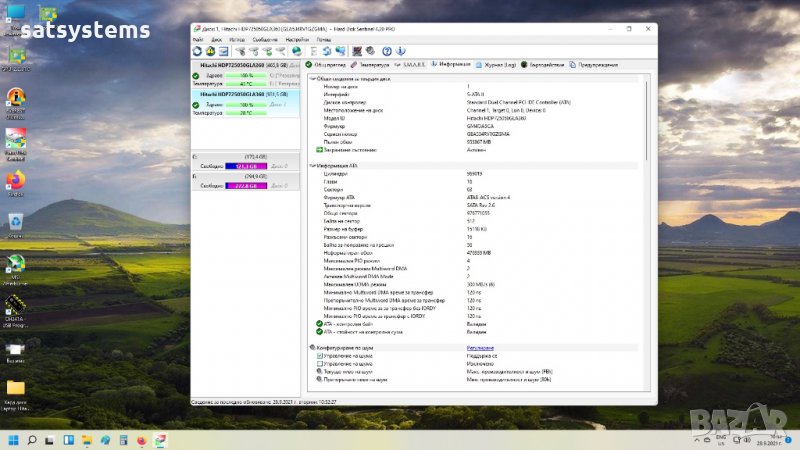Click the 'Изключване' link in noise configuration
Screen dimensions: 800x450
[480, 348]
